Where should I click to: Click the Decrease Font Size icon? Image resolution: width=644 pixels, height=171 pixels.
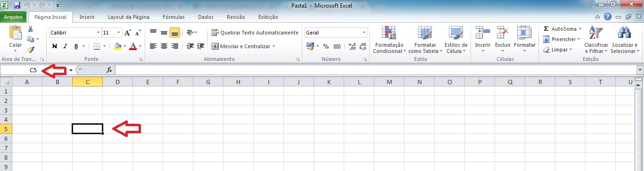point(138,33)
